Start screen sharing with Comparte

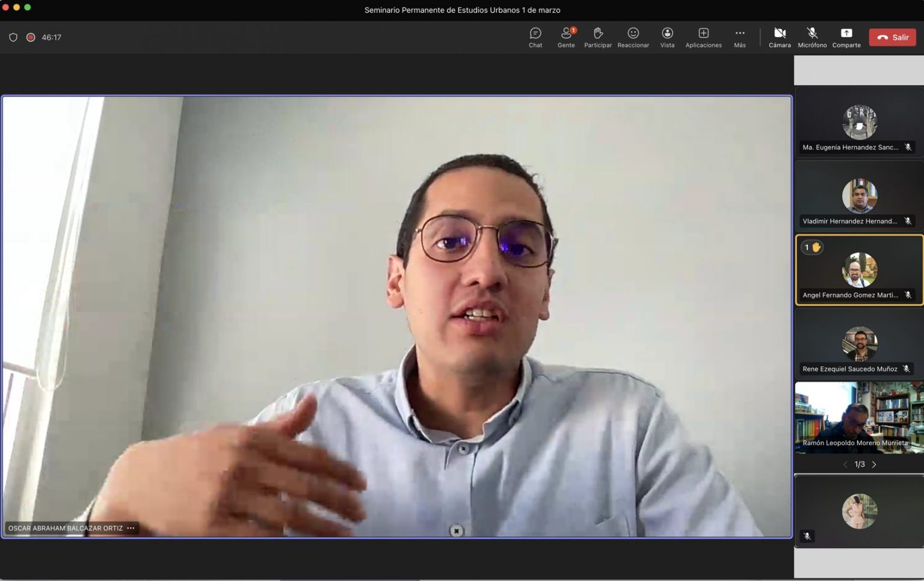846,37
